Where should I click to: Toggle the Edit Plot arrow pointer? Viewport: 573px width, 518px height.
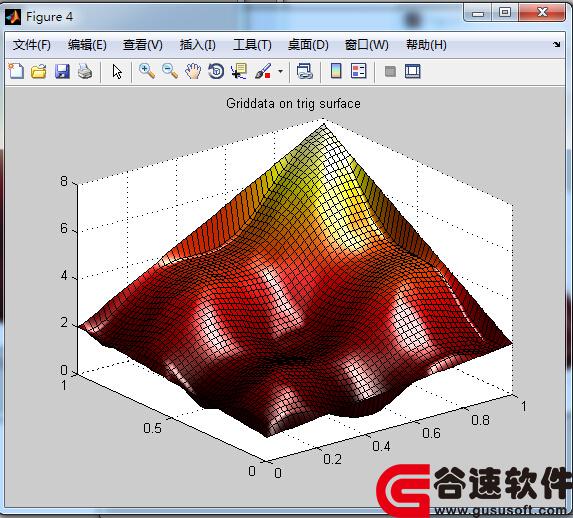click(x=117, y=71)
